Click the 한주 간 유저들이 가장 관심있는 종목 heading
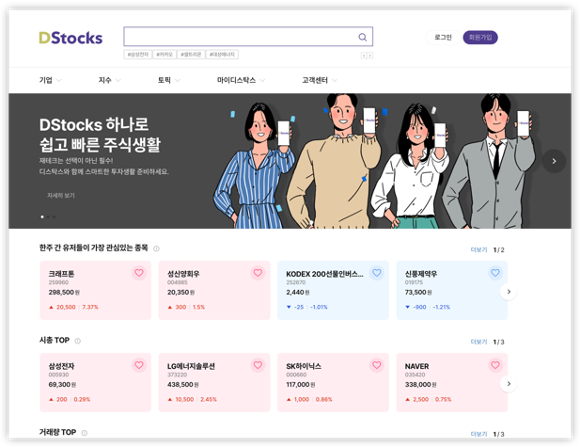 pyautogui.click(x=94, y=248)
